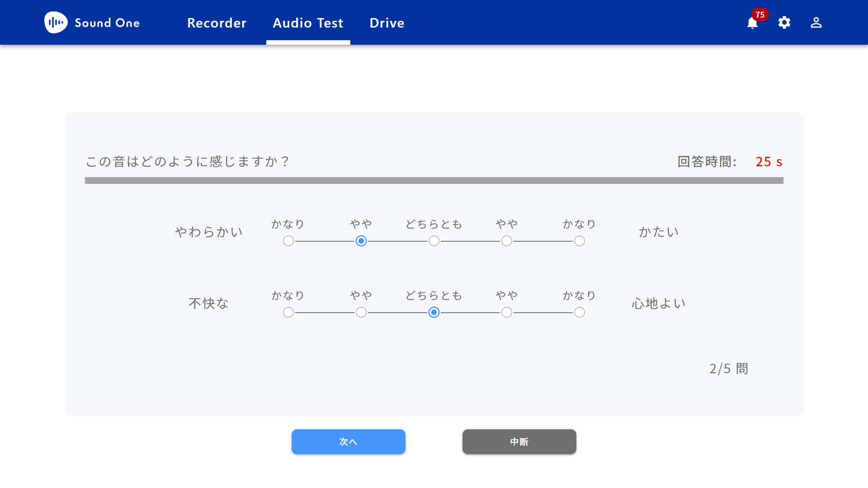
Task: Select かなり nearest やわらかい
Action: click(x=288, y=241)
